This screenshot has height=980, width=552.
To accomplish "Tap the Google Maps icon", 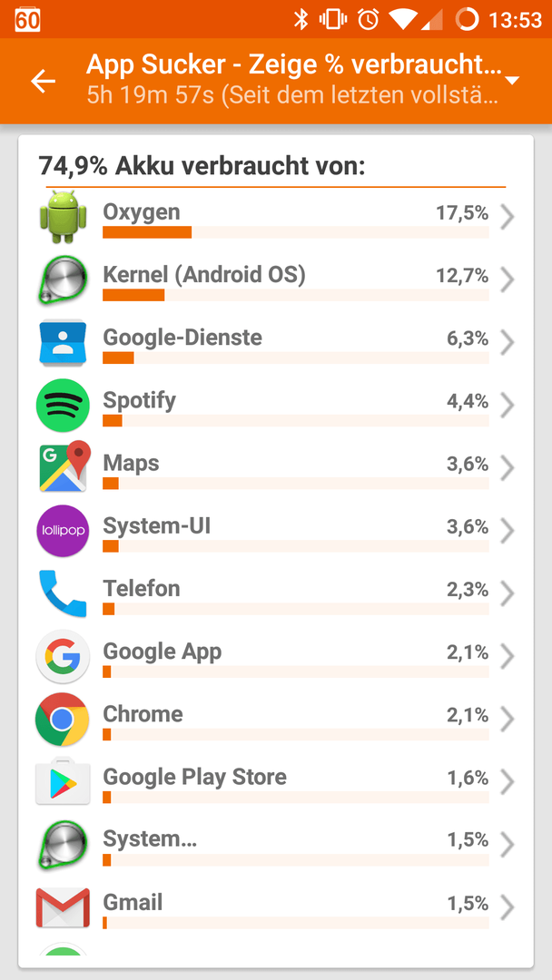I will 64,467.
